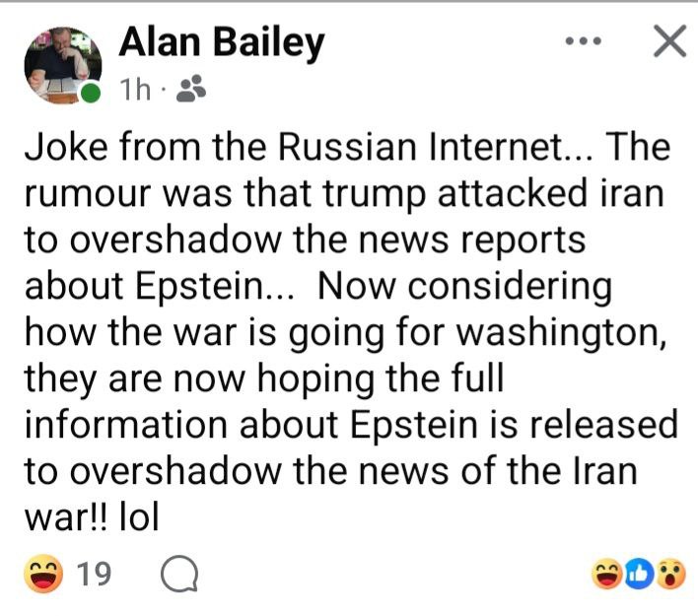
Task: Open the 19 reactions count
Action: point(94,574)
